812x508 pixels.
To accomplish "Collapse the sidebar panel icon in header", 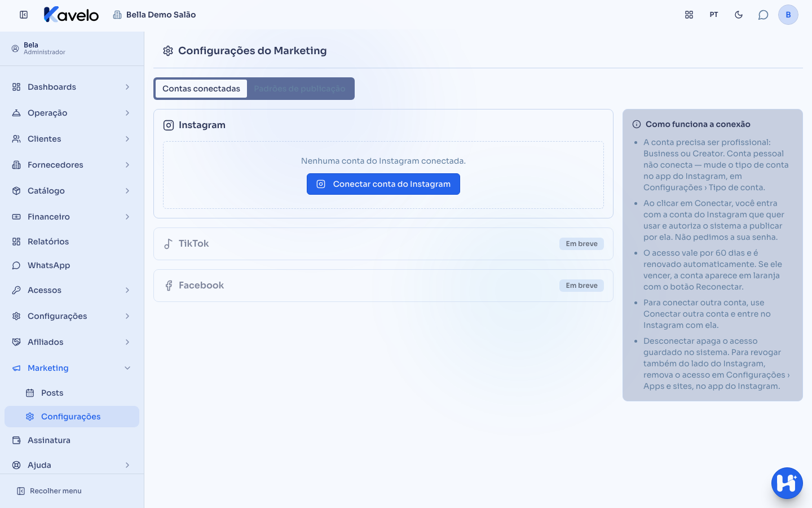I will (24, 15).
